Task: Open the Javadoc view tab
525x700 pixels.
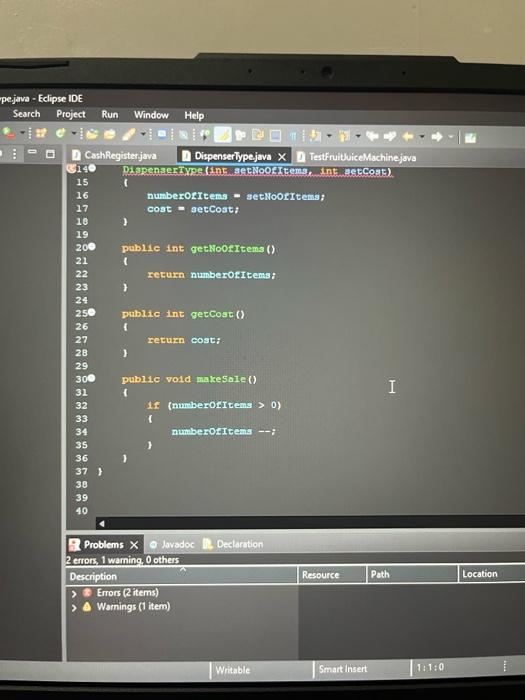Action: coord(172,544)
